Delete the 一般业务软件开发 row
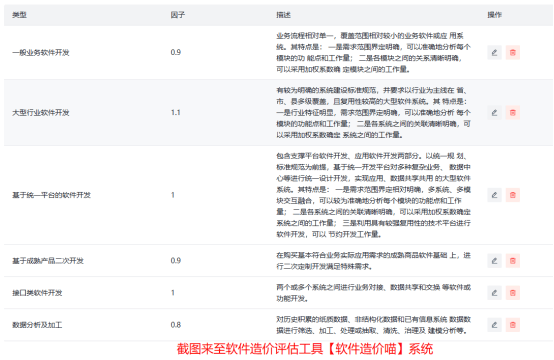554x360 pixels. (x=513, y=53)
